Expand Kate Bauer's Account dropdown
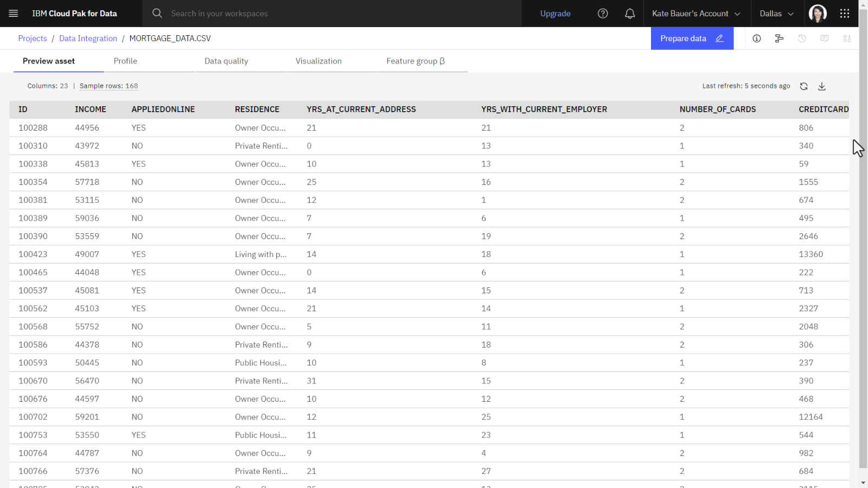 click(x=697, y=14)
